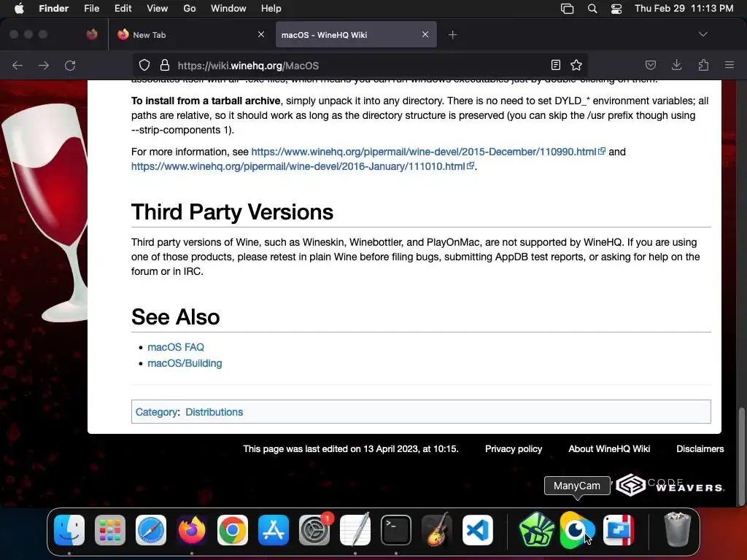Open the green pentagon dock app
The image size is (747, 560).
(x=537, y=530)
